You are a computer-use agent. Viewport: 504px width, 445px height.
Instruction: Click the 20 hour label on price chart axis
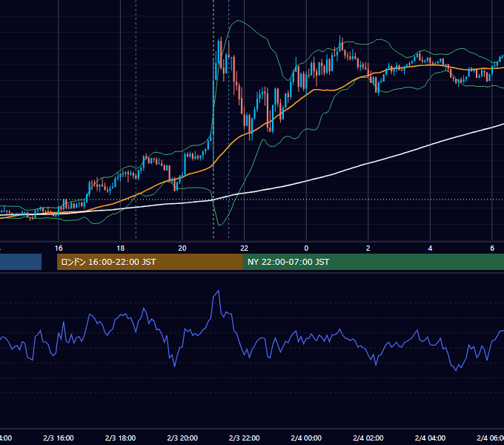182,248
